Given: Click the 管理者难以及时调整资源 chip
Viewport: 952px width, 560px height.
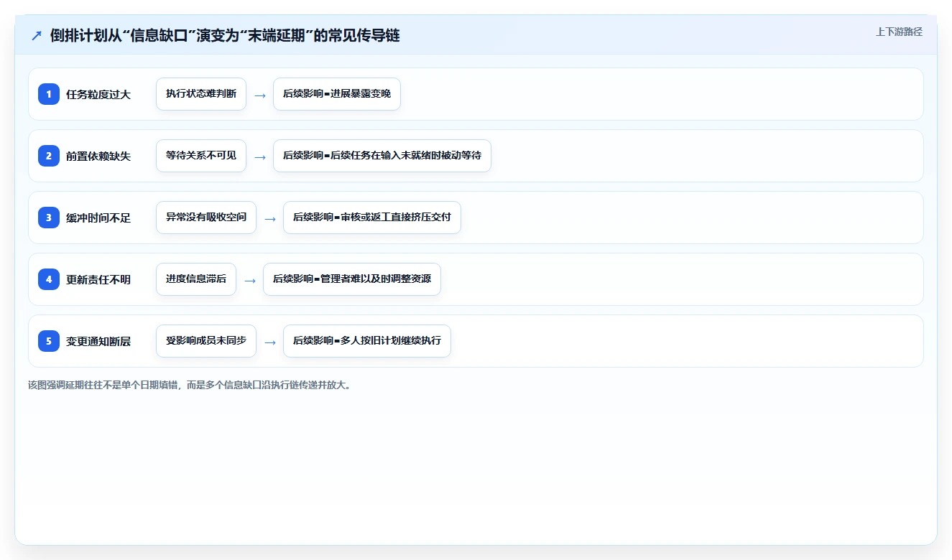Looking at the screenshot, I should pos(352,279).
